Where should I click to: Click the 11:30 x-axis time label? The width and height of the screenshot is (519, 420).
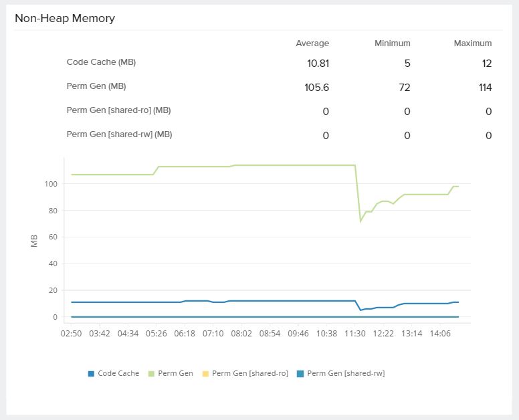tap(355, 332)
